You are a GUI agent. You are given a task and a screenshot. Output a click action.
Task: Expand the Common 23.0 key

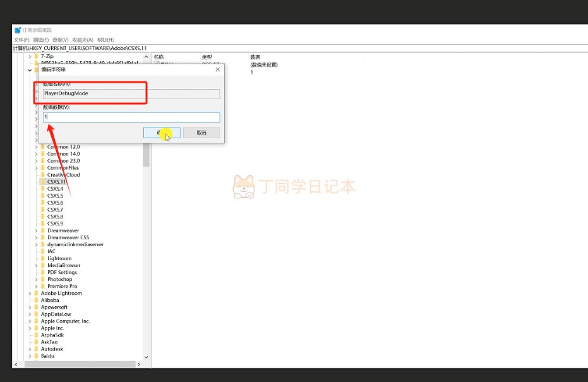click(x=37, y=161)
